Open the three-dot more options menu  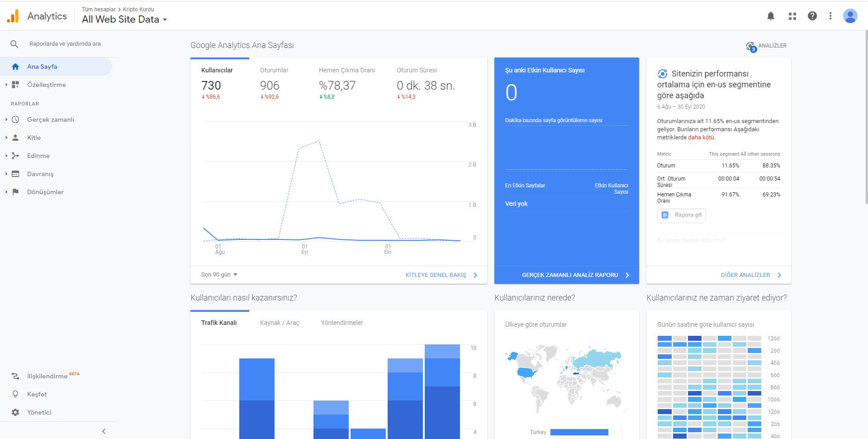(x=830, y=16)
